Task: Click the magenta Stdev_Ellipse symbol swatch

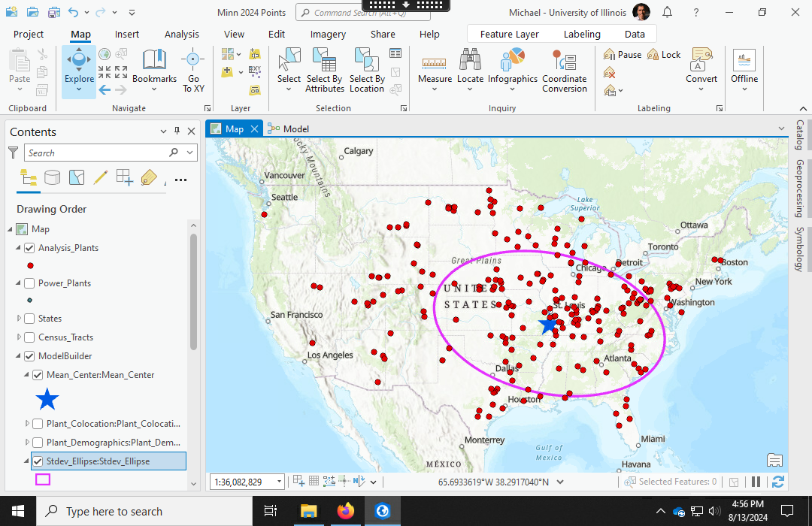Action: click(x=43, y=479)
